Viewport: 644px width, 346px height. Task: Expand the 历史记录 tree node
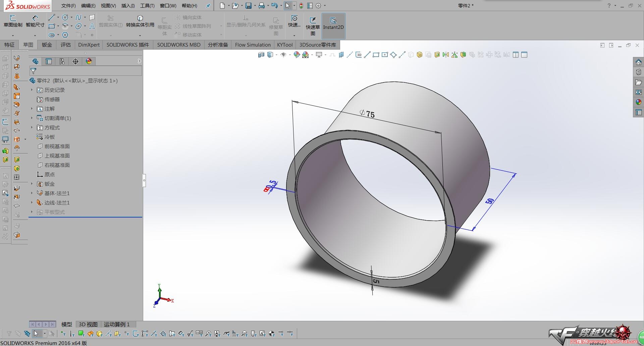tap(32, 90)
